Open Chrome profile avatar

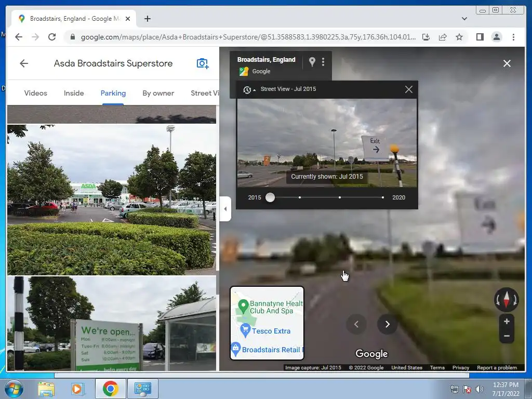pos(496,37)
